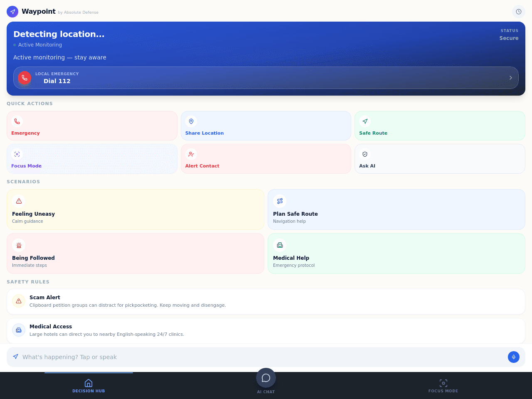Click the microphone voice input button
This screenshot has width=532, height=399.
click(x=514, y=357)
